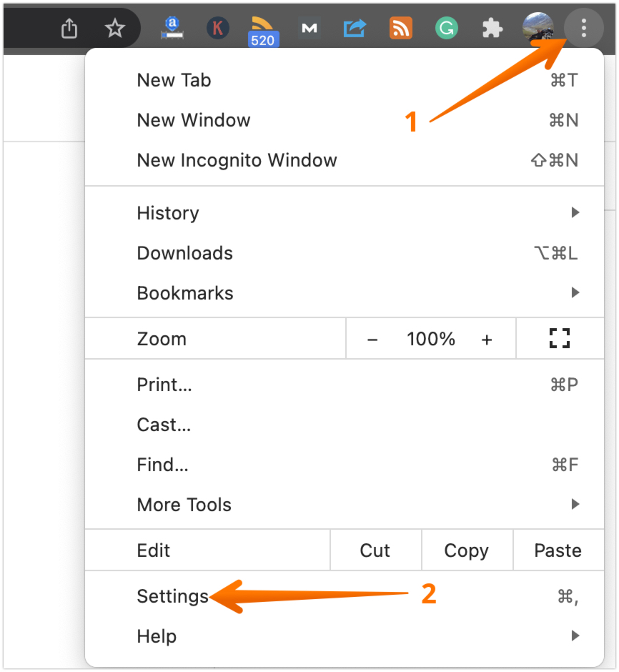Viewport: 619px width, 672px height.
Task: Open the Extensions puzzle piece icon
Action: point(492,28)
